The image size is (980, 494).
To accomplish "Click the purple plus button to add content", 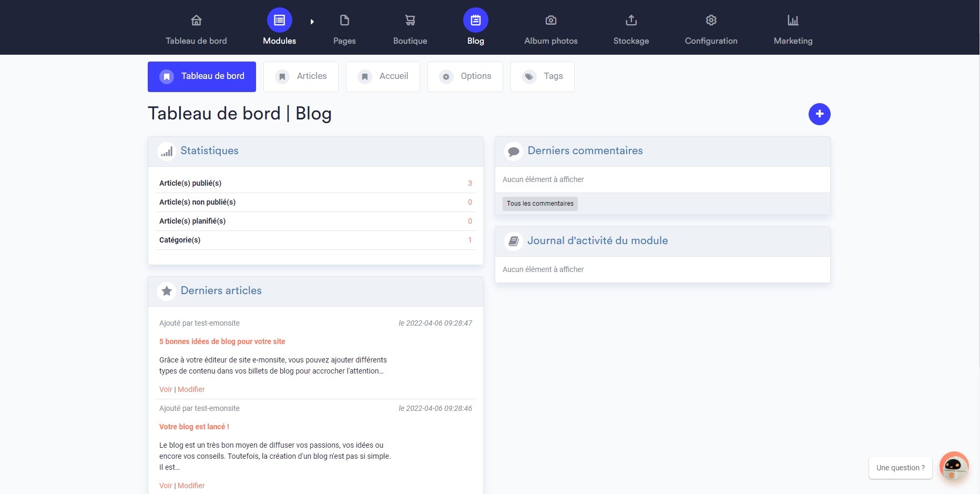I will [x=819, y=114].
